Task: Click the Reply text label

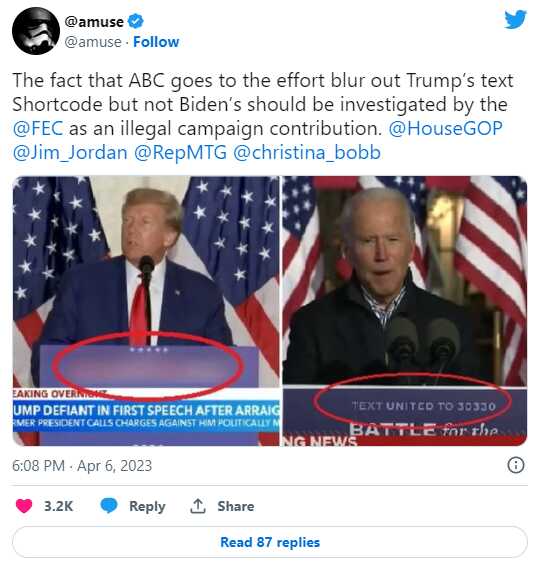Action: point(147,506)
